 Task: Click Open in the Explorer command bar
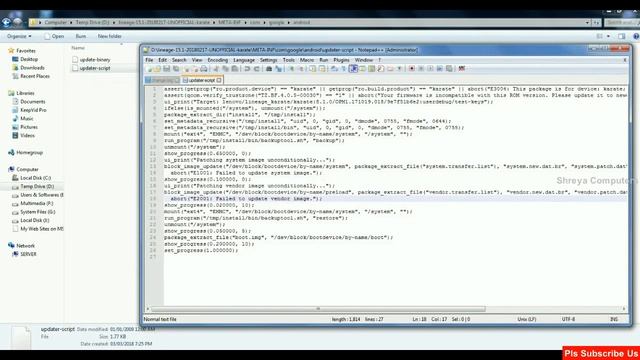54,36
